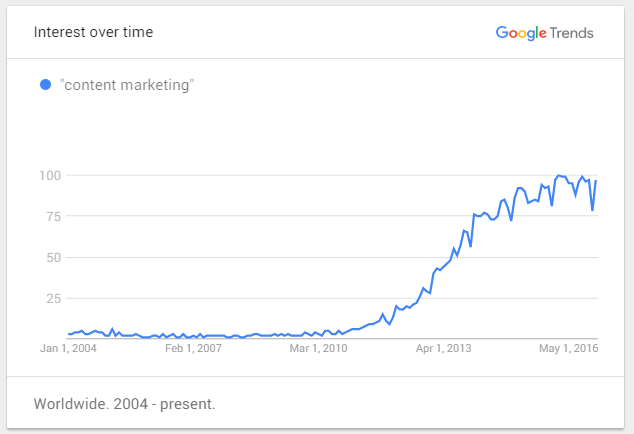Viewport: 634px width, 434px height.
Task: Click the sharp dip near the line's end
Action: pyautogui.click(x=592, y=210)
